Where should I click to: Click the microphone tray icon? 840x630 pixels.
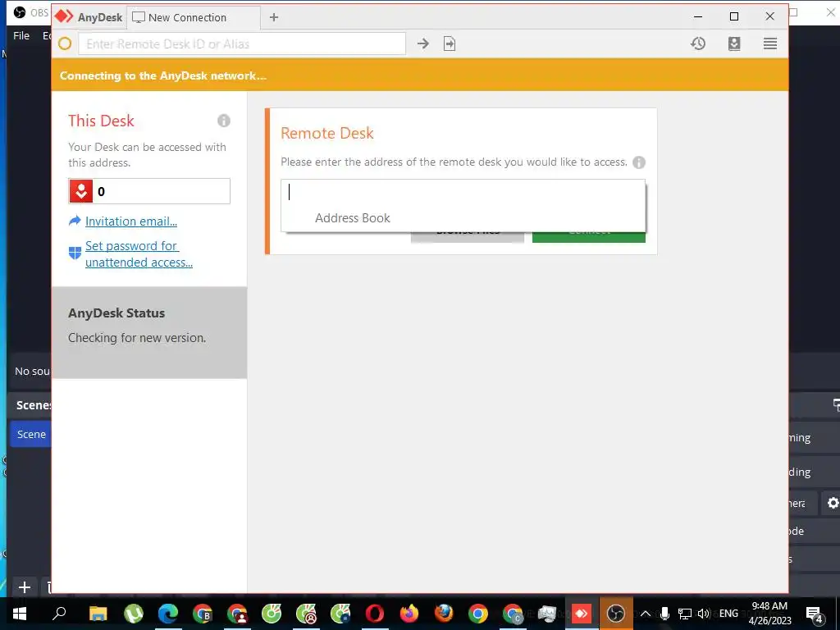(x=664, y=614)
